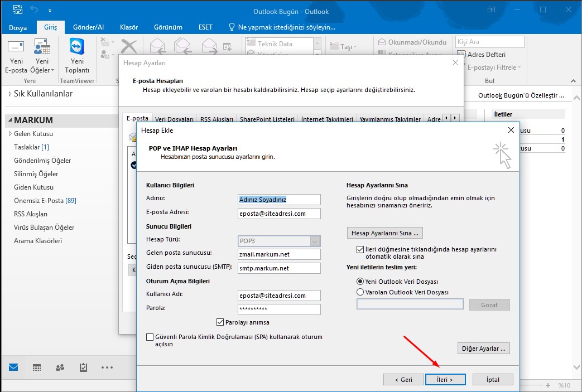Screen dimensions: 582x392
Task: Click the undo arrow in title bar
Action: pyautogui.click(x=34, y=9)
